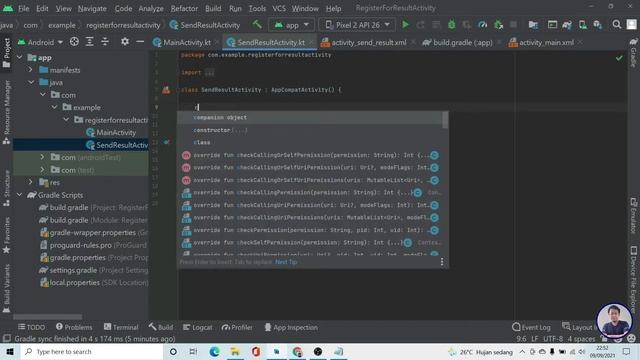
Task: Open the Problems tool window
Action: [x=74, y=327]
